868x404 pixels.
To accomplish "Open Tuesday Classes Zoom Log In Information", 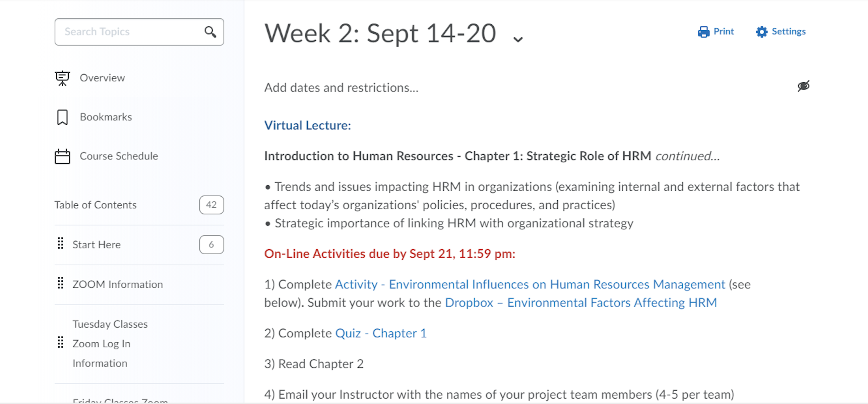I will (x=110, y=343).
